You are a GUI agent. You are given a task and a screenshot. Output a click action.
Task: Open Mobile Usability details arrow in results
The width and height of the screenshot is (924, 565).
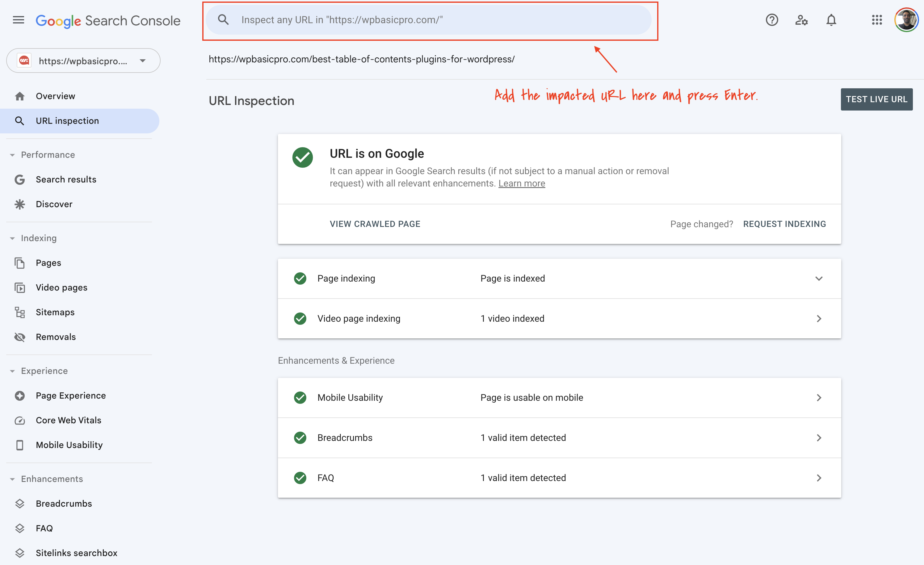pos(819,398)
